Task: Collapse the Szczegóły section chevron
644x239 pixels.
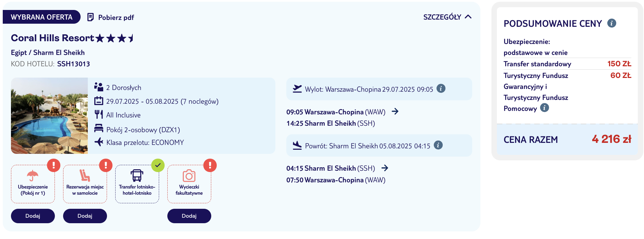Action: pos(468,17)
